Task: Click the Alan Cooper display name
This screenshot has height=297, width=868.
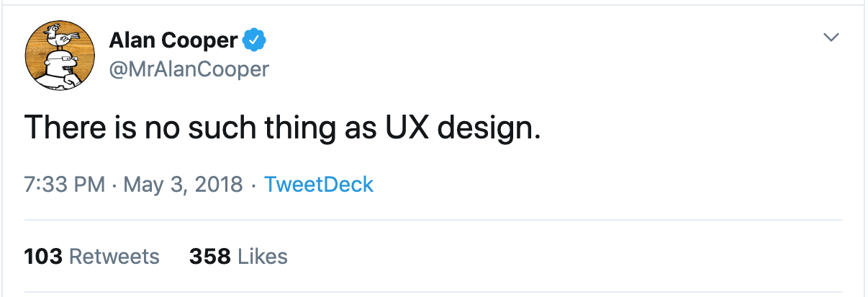Action: click(x=173, y=42)
